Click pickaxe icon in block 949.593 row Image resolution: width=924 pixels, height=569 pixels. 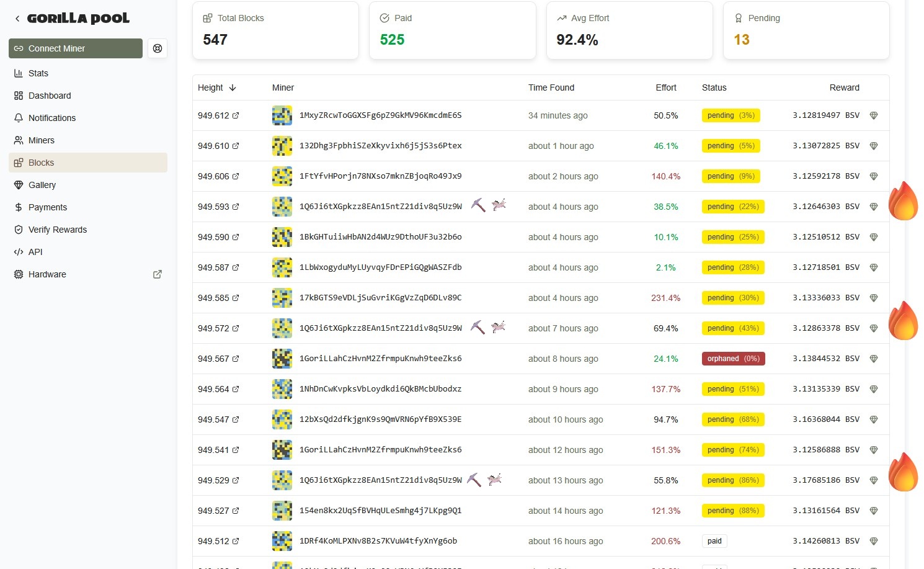tap(478, 205)
